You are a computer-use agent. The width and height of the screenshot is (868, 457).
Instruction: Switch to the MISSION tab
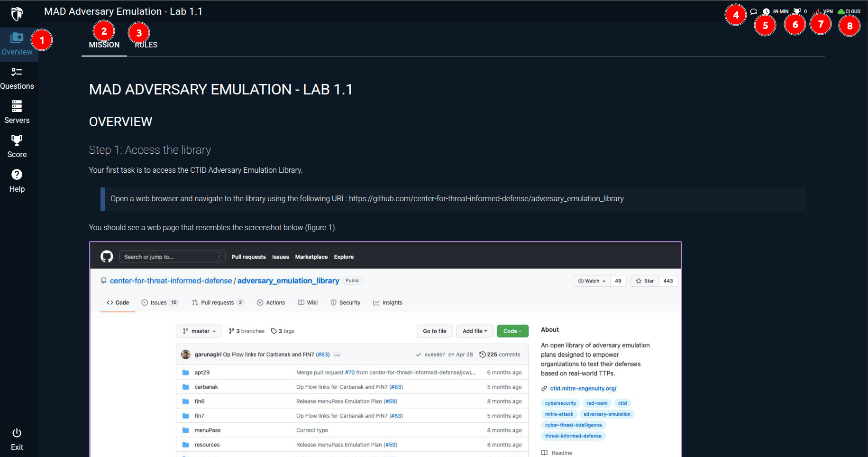click(104, 45)
